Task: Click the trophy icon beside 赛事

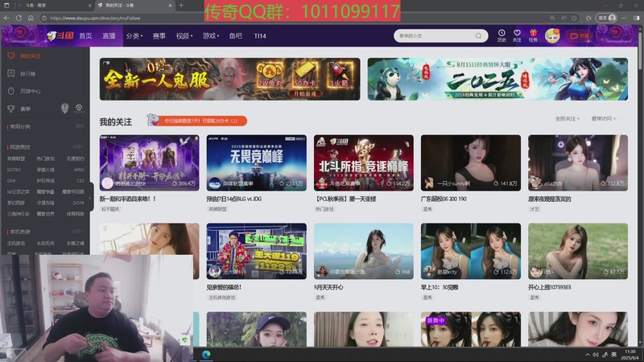Action: coord(11,109)
